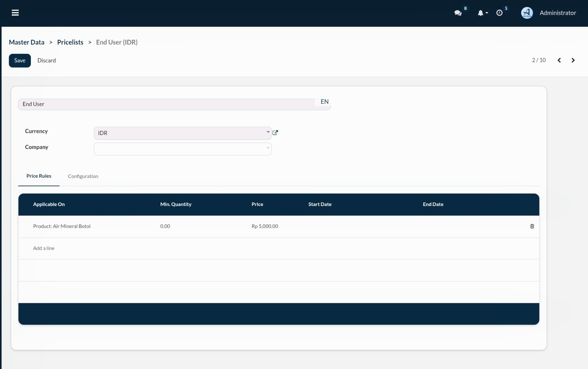This screenshot has height=369, width=588.
Task: Switch to Price Rules tab
Action: (x=39, y=176)
